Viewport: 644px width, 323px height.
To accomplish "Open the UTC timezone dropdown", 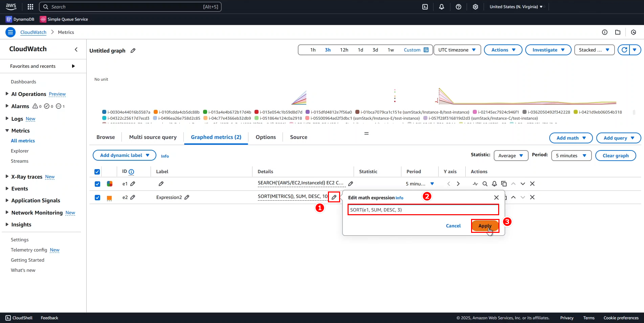I will [x=457, y=50].
